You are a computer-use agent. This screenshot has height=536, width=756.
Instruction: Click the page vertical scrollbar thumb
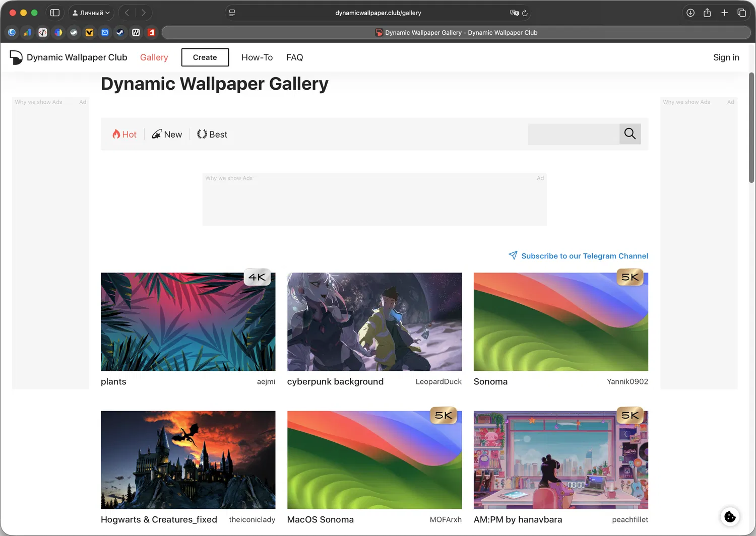point(751,128)
